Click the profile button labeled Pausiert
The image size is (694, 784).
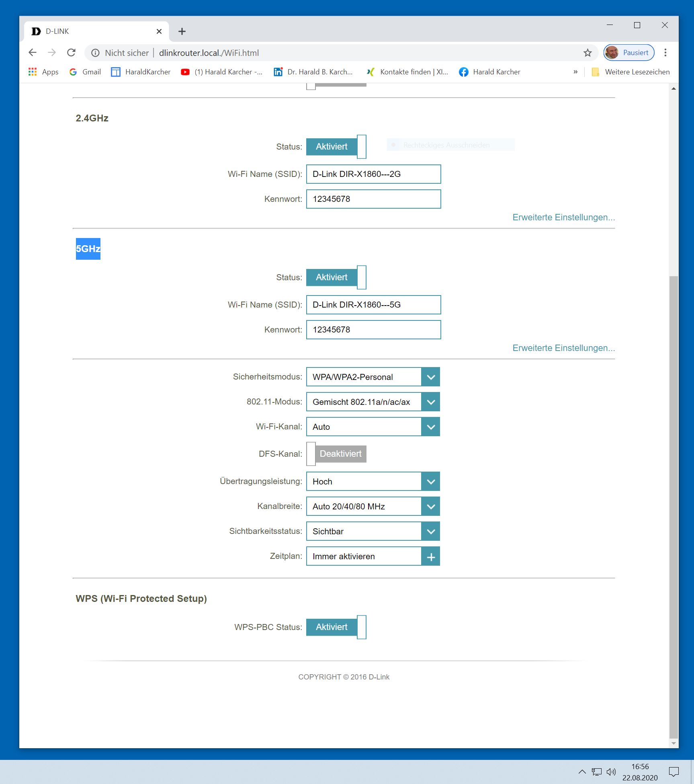pos(629,53)
